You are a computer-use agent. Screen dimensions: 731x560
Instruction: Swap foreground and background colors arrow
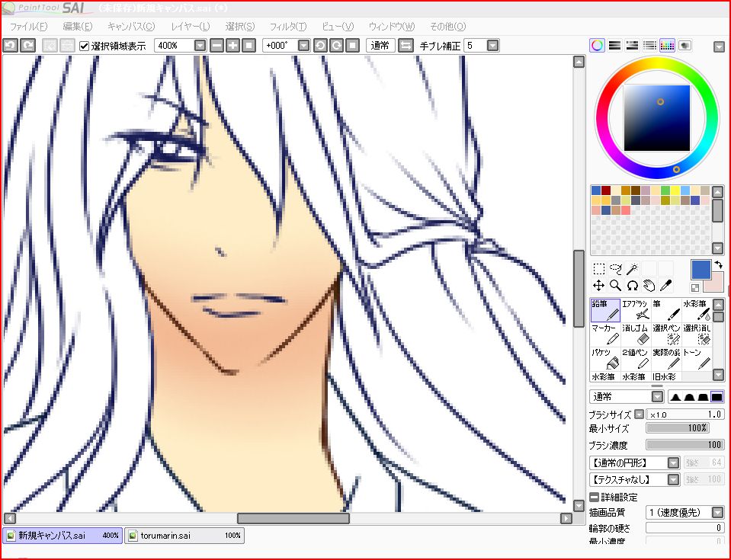pos(718,264)
